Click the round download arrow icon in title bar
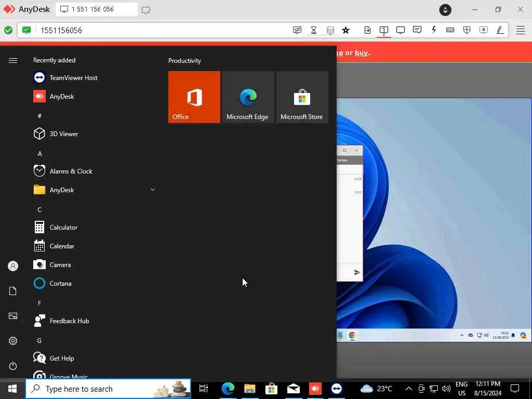This screenshot has height=399, width=532. (445, 10)
